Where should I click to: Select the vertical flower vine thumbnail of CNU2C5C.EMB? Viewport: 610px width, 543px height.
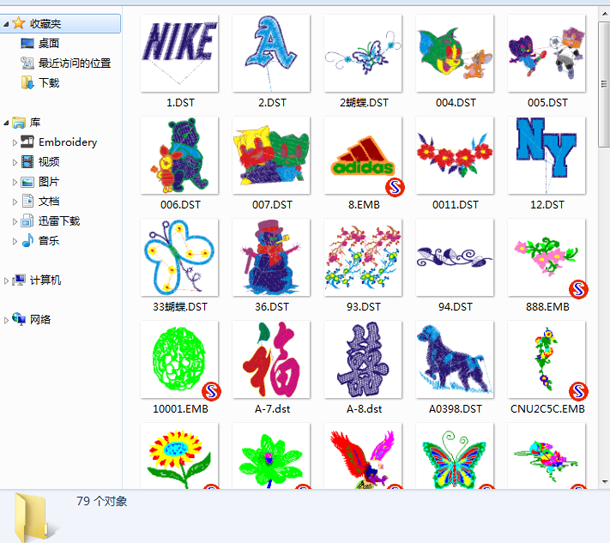click(547, 360)
